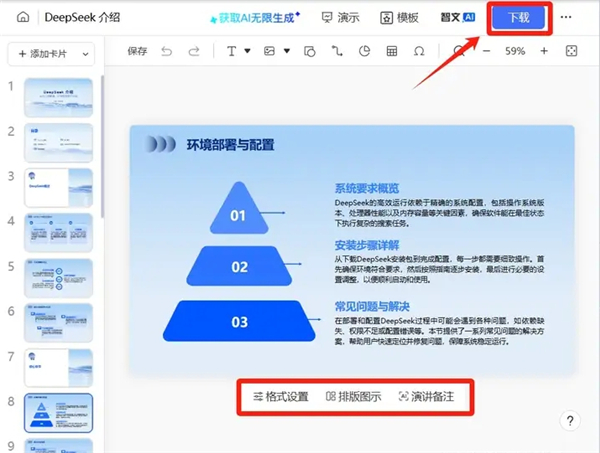Open the text tool dropdown arrow

pos(246,51)
